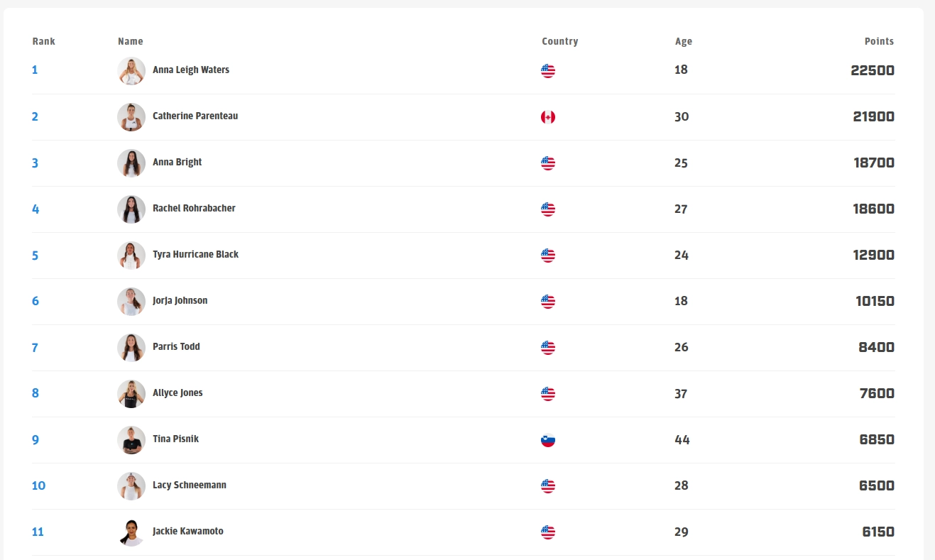Click Jackie Kawamoto's profile photo
Screen dimensions: 935x560
(131, 532)
